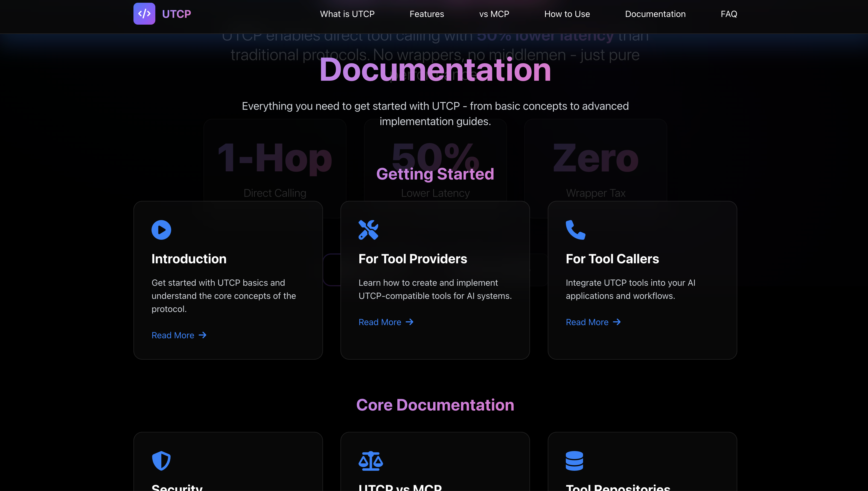Viewport: 868px width, 491px height.
Task: Open Read More under Introduction
Action: pos(179,335)
